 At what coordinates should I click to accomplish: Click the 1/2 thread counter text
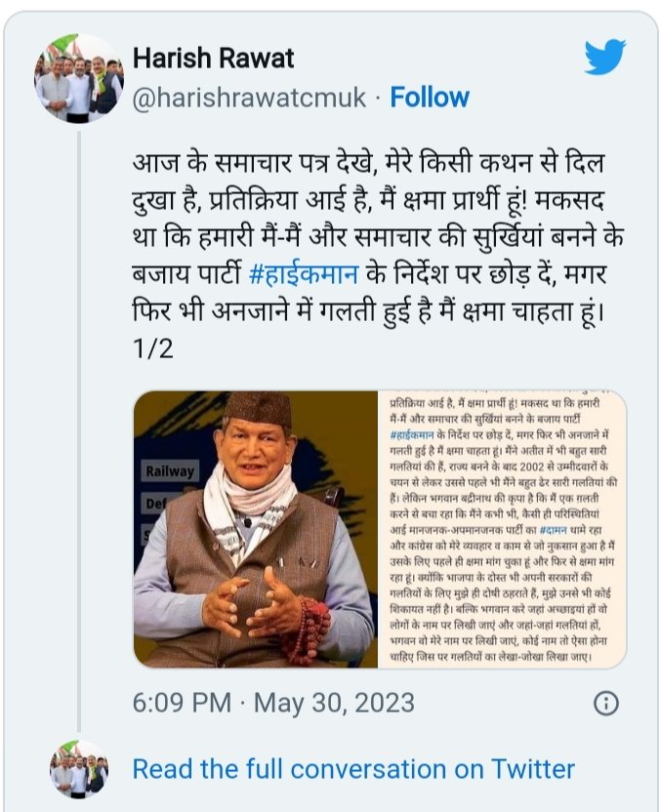pyautogui.click(x=151, y=348)
